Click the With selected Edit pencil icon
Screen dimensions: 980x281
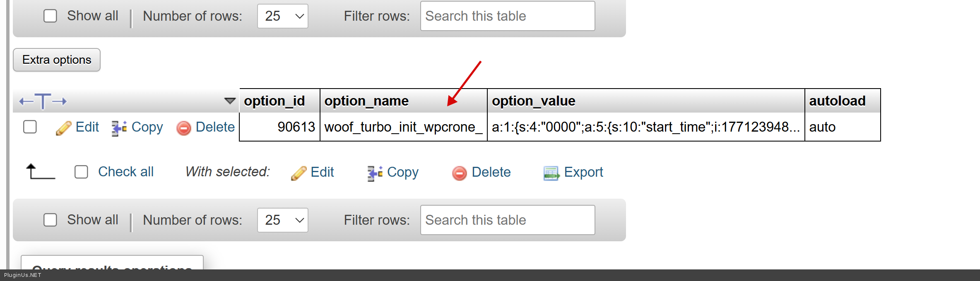pos(299,173)
